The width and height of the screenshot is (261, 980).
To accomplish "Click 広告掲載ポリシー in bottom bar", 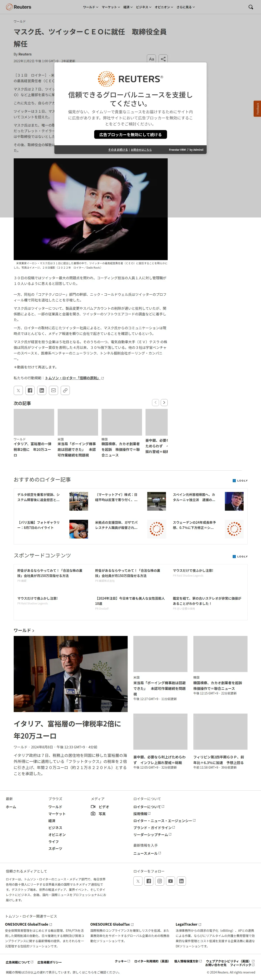I will 49,962.
